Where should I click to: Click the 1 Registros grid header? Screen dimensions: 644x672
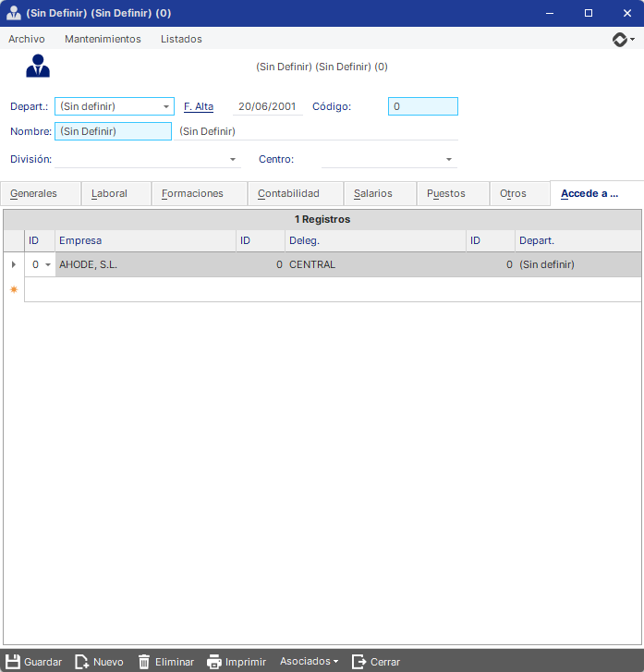click(322, 219)
